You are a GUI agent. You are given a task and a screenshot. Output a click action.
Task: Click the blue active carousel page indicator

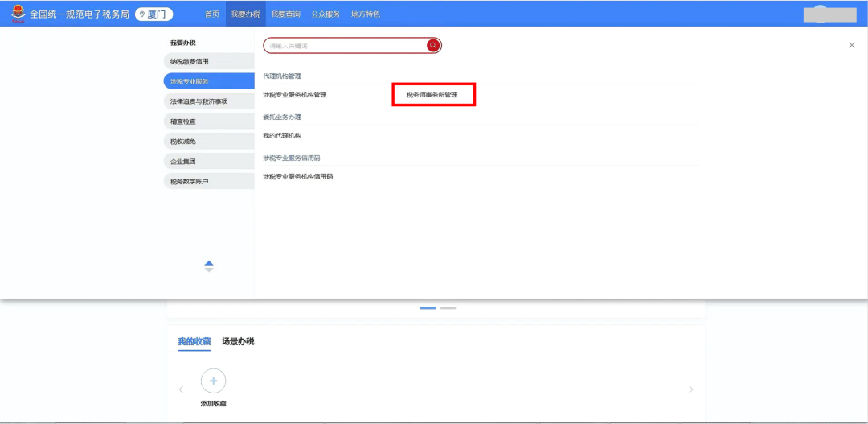tap(428, 307)
